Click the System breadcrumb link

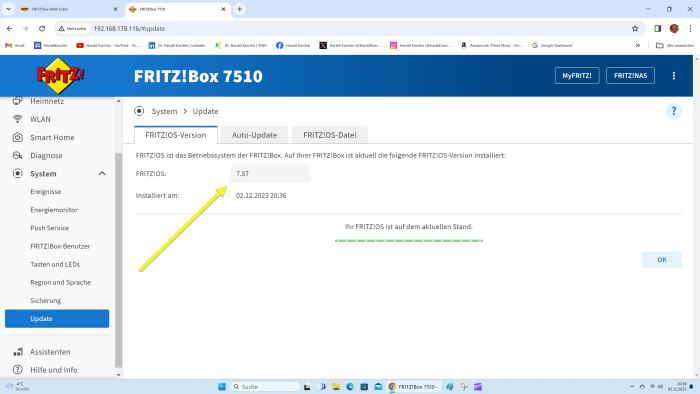pos(164,111)
